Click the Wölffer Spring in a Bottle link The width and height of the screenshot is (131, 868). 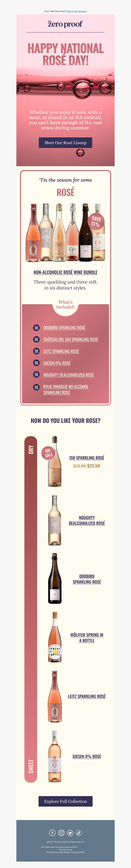(87, 637)
